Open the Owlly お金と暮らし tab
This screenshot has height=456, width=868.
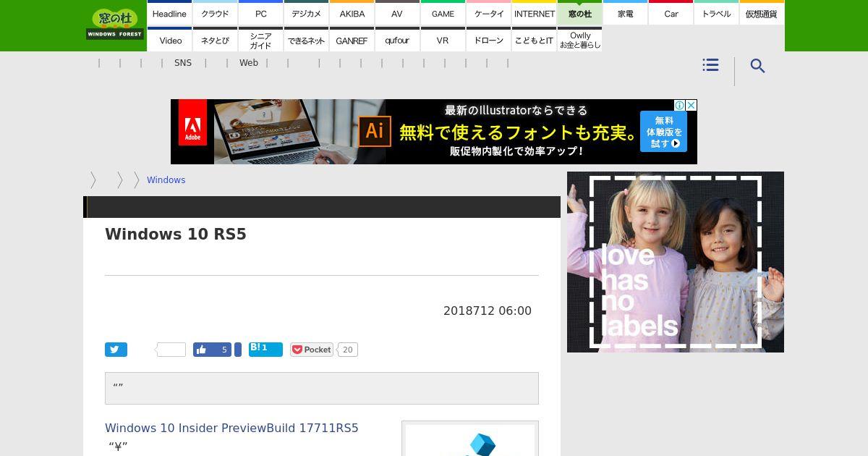click(x=580, y=40)
